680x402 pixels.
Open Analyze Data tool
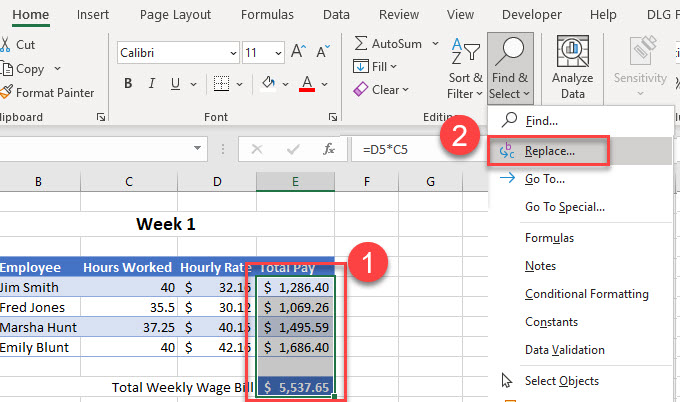point(572,68)
